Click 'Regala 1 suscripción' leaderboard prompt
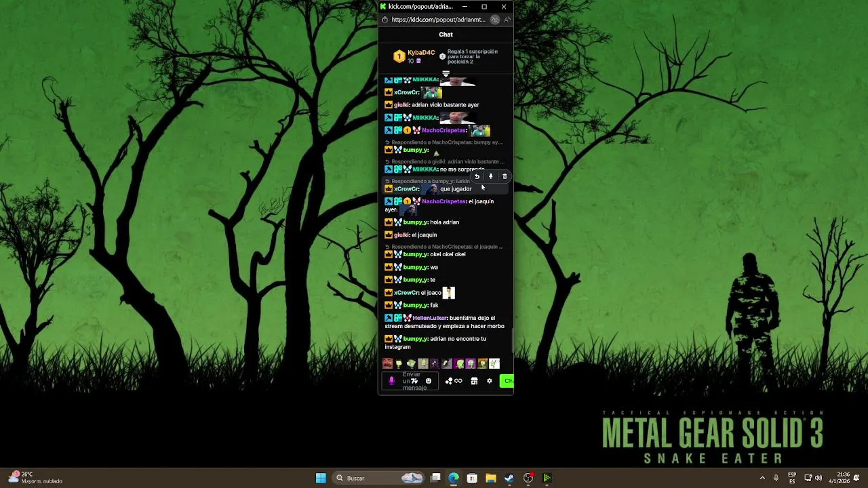The image size is (868, 488). (472, 56)
